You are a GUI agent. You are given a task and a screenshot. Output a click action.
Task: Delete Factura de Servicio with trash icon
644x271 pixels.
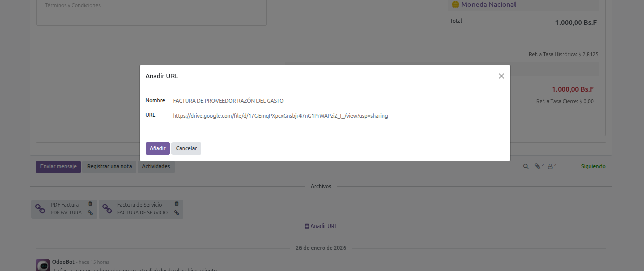click(x=177, y=204)
